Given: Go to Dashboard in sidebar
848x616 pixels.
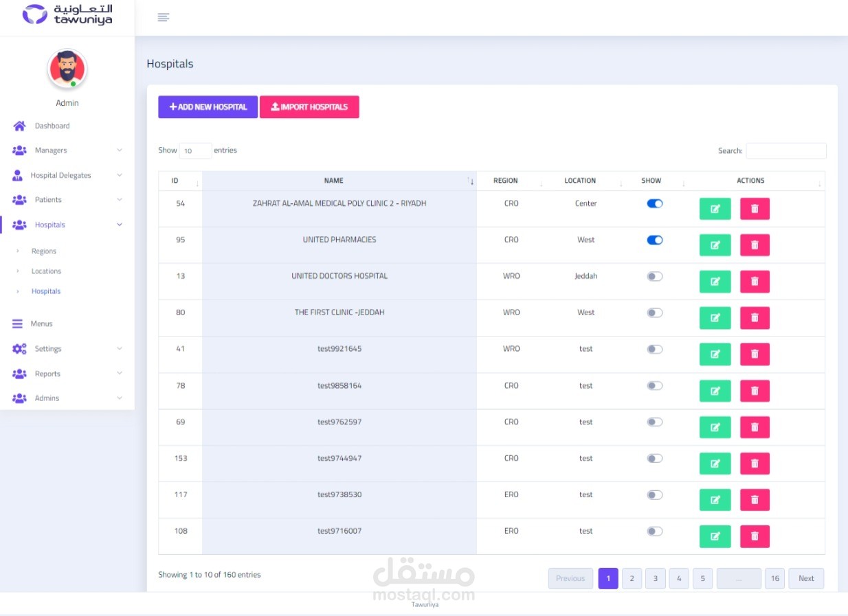Looking at the screenshot, I should point(52,126).
